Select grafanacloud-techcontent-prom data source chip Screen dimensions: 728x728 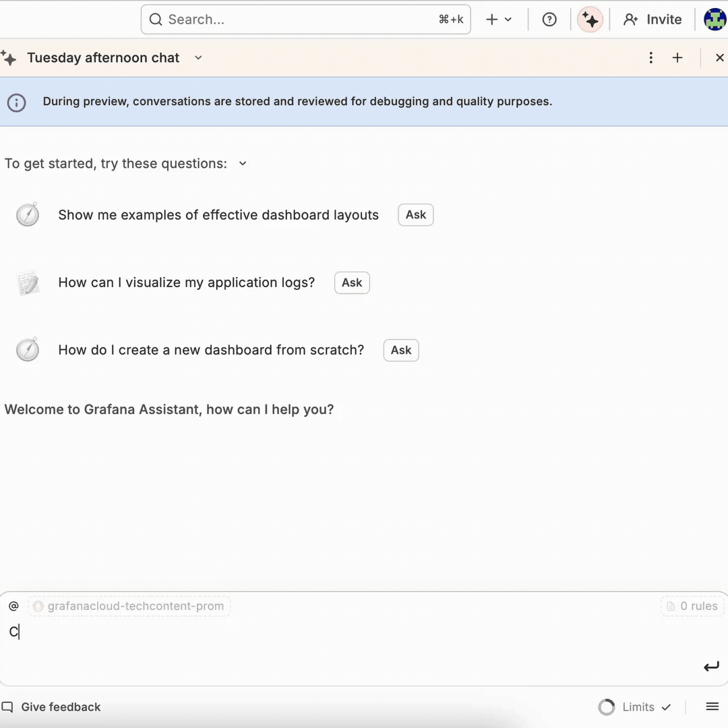[129, 606]
